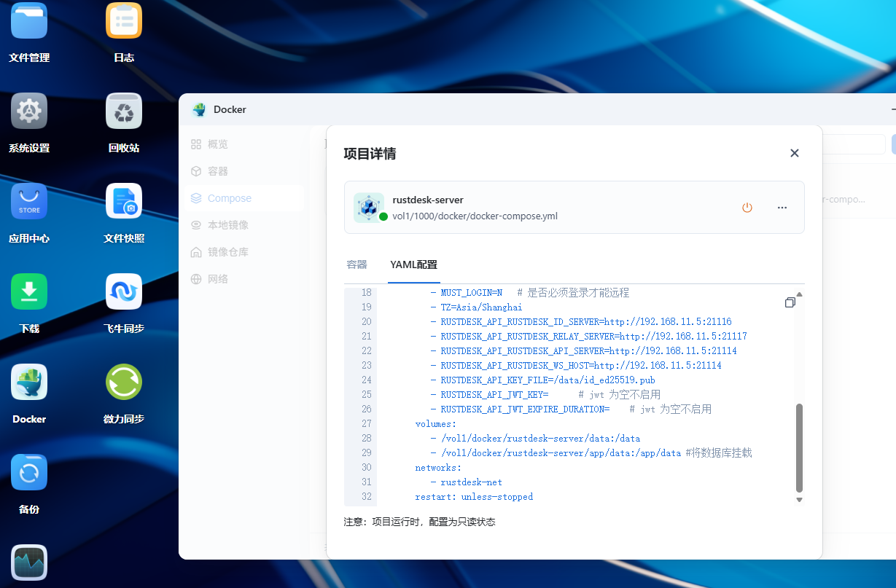This screenshot has height=588, width=896.
Task: Stop project with orange power icon
Action: [747, 208]
